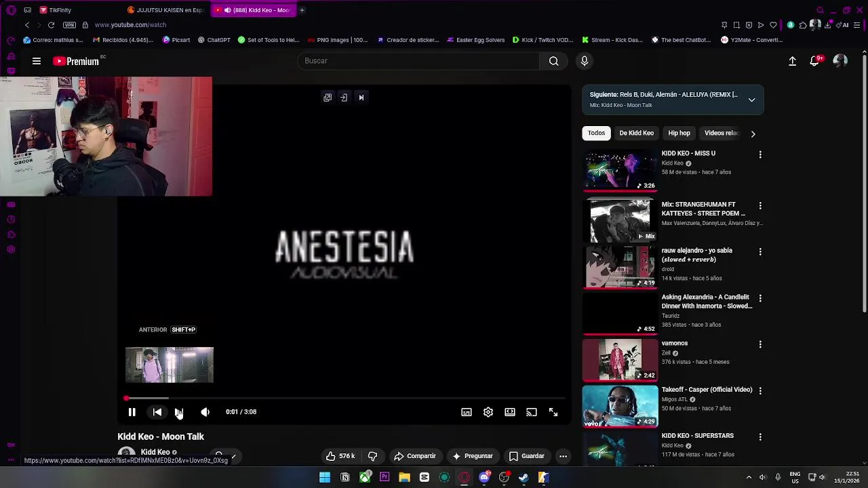Open File Explorer from the taskbar

click(x=404, y=478)
